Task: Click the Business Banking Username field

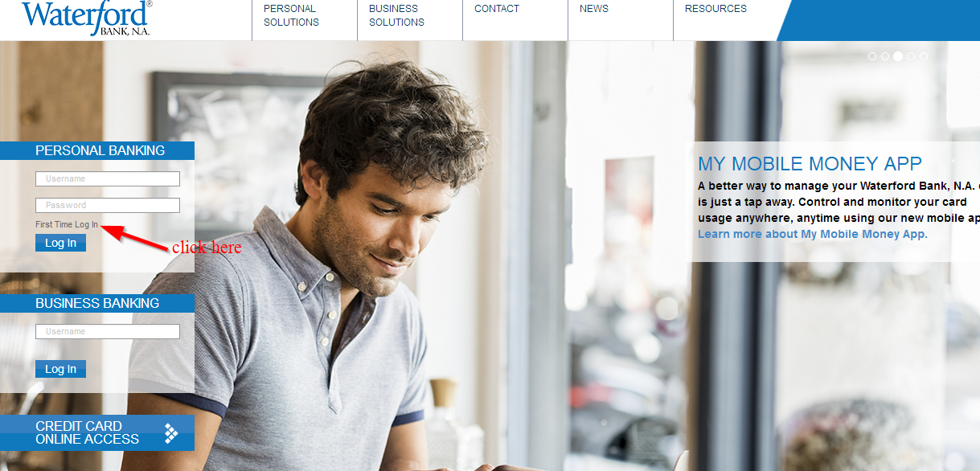Action: pyautogui.click(x=108, y=331)
